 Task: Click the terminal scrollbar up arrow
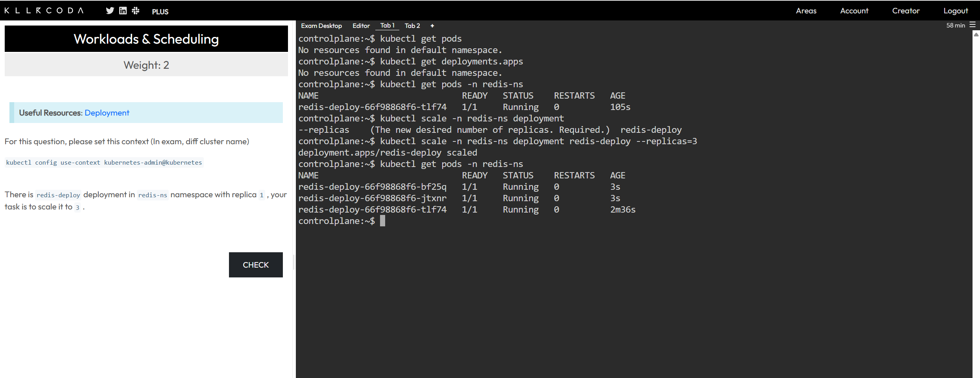coord(976,35)
